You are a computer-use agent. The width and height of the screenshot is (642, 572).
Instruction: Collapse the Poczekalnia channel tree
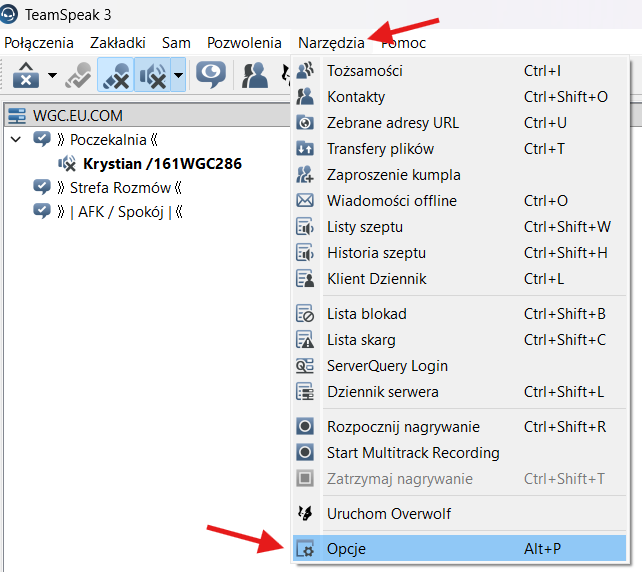(x=15, y=139)
